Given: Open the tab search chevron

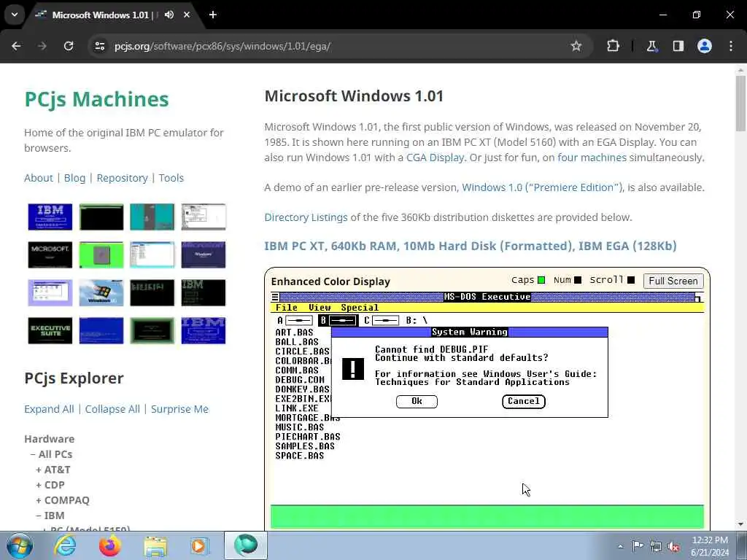Looking at the screenshot, I should tap(15, 15).
